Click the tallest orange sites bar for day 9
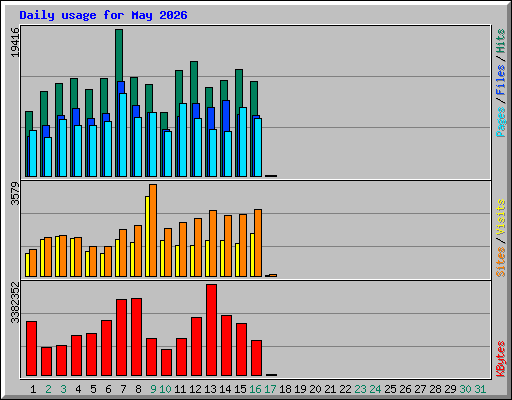Image resolution: width=512 pixels, height=400 pixels. [x=153, y=230]
